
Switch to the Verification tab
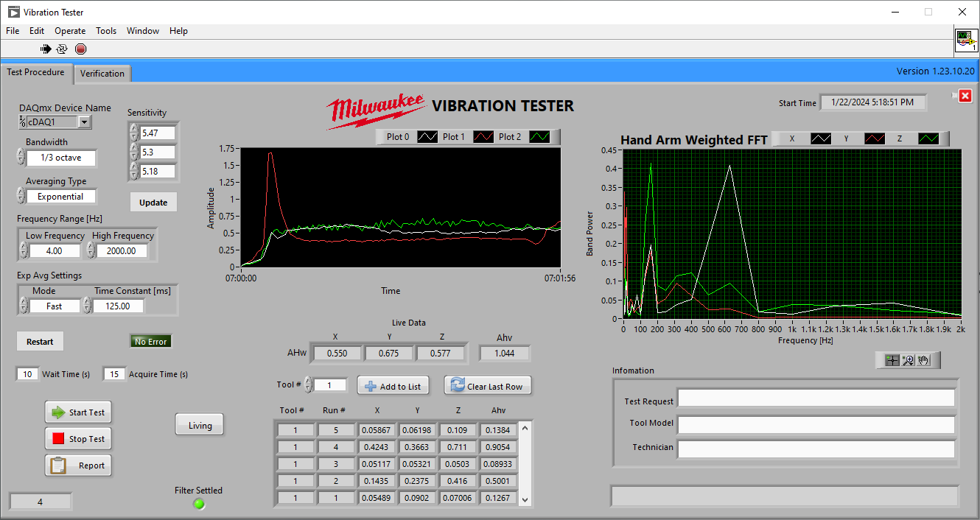[x=102, y=74]
